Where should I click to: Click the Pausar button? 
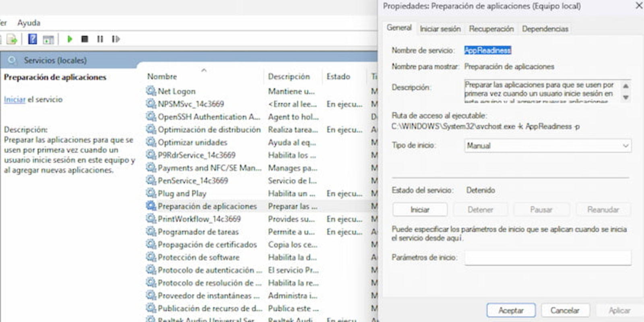coord(541,210)
